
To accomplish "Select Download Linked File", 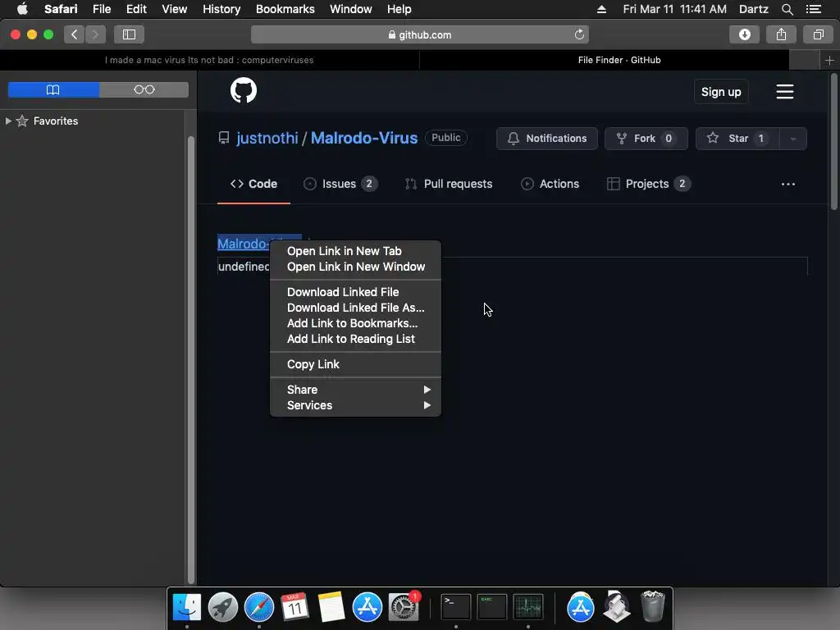I will click(x=355, y=292).
